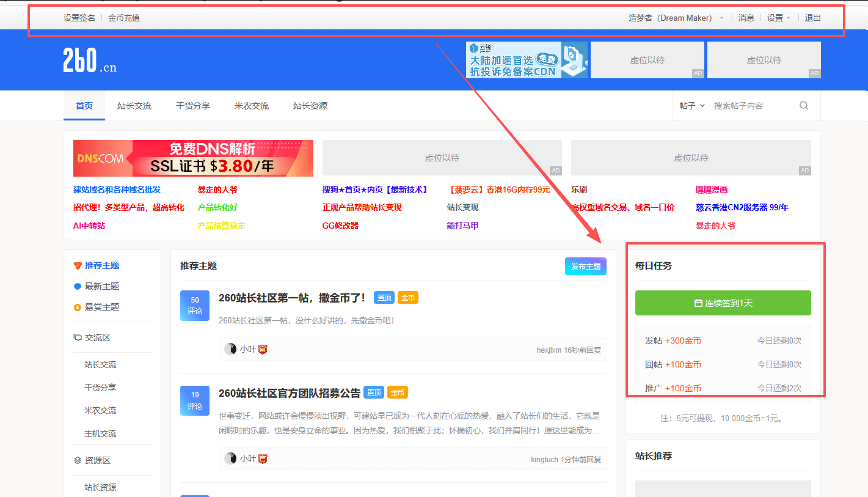Open post 260站长社区官方团队招募公告
The width and height of the screenshot is (868, 497).
[290, 392]
